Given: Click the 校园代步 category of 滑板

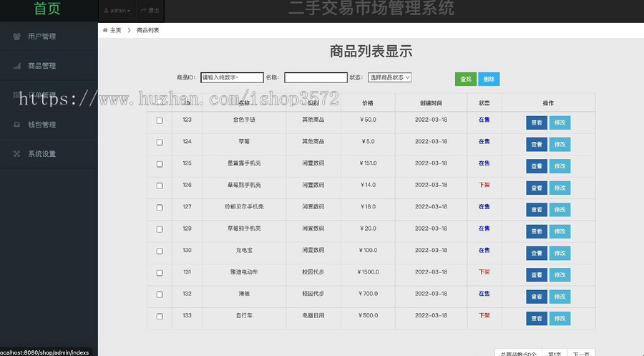Looking at the screenshot, I should click(313, 294).
